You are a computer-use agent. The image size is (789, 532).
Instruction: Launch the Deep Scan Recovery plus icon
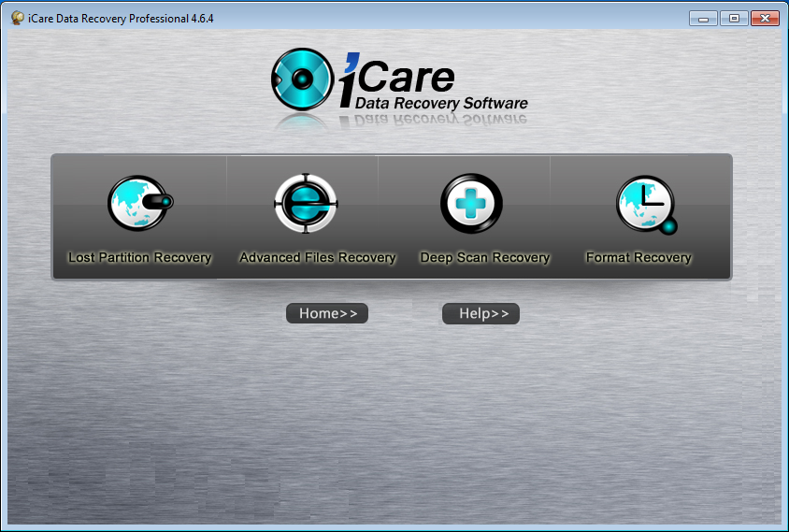(x=471, y=203)
